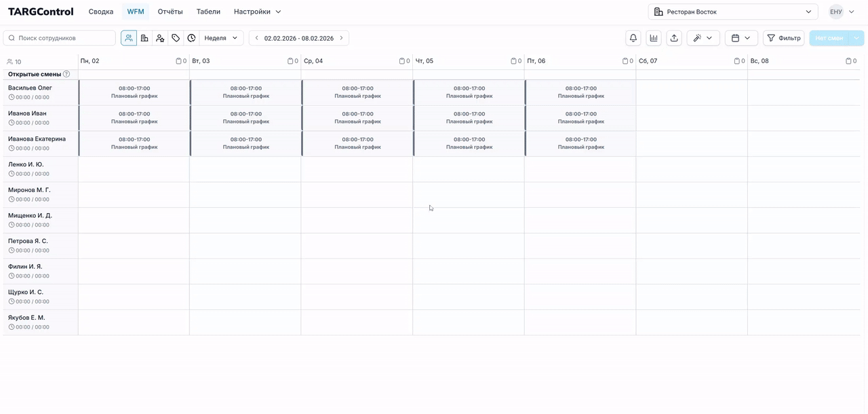Open the Настройки menu
This screenshot has height=414, width=868.
pos(257,12)
